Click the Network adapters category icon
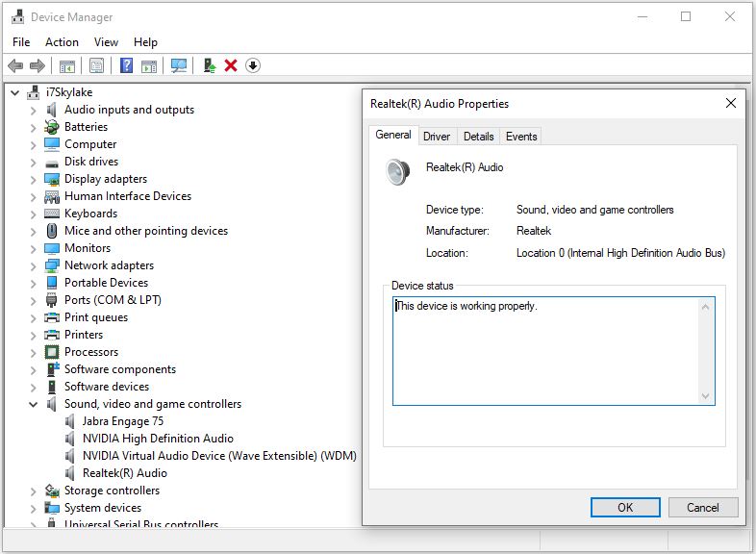 pos(52,265)
